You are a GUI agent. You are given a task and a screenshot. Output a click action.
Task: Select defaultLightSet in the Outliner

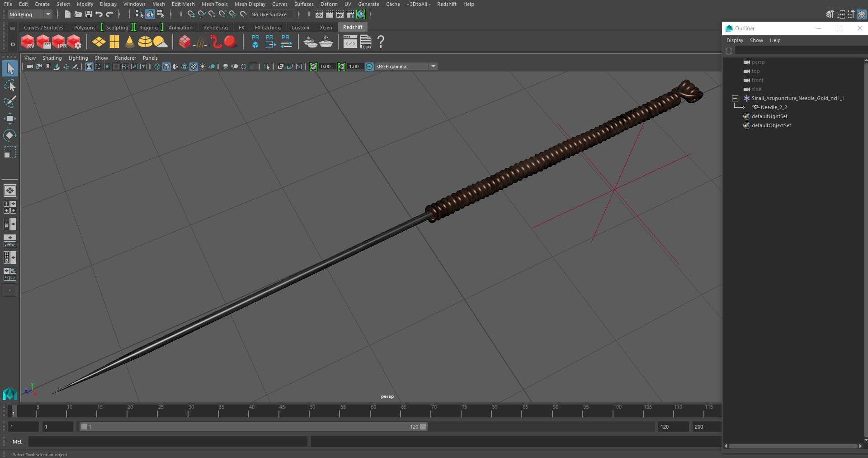769,116
